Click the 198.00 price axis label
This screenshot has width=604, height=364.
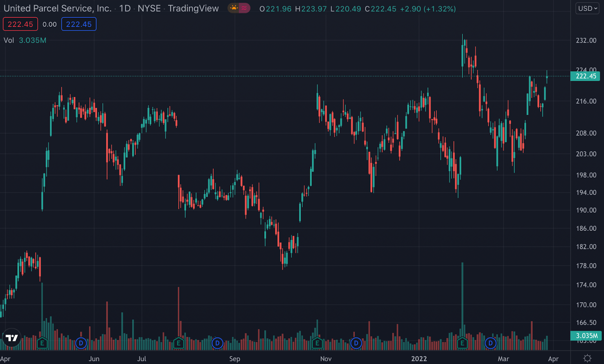586,175
